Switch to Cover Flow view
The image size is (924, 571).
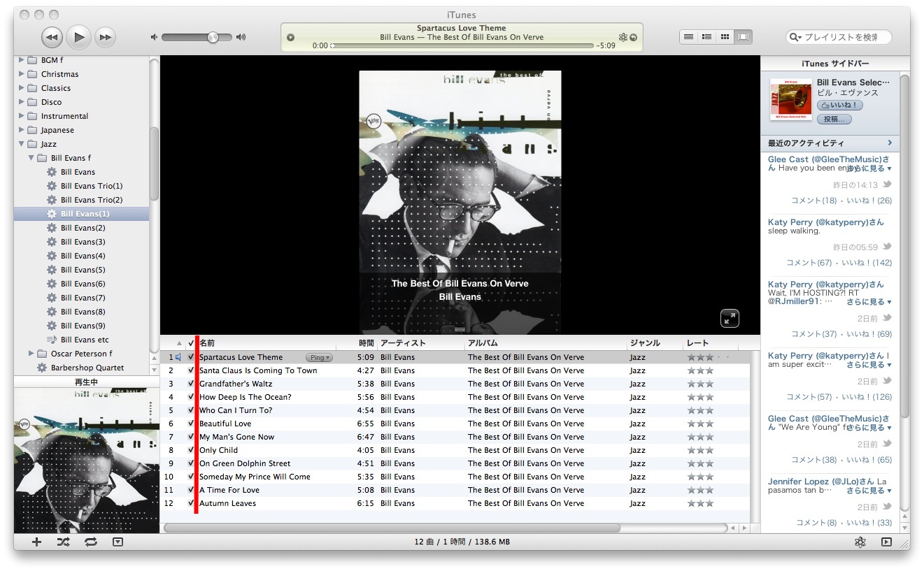744,37
